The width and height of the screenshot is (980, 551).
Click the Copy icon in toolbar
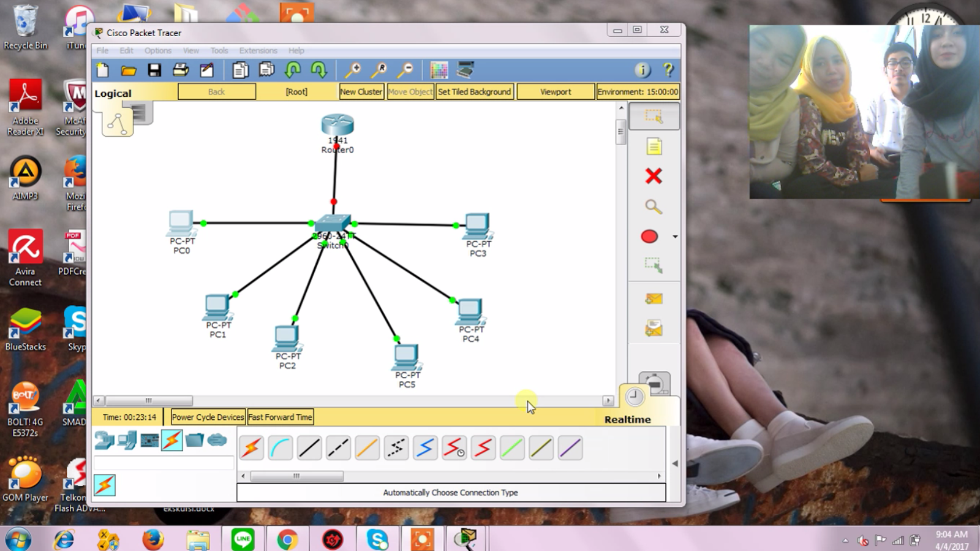[240, 70]
